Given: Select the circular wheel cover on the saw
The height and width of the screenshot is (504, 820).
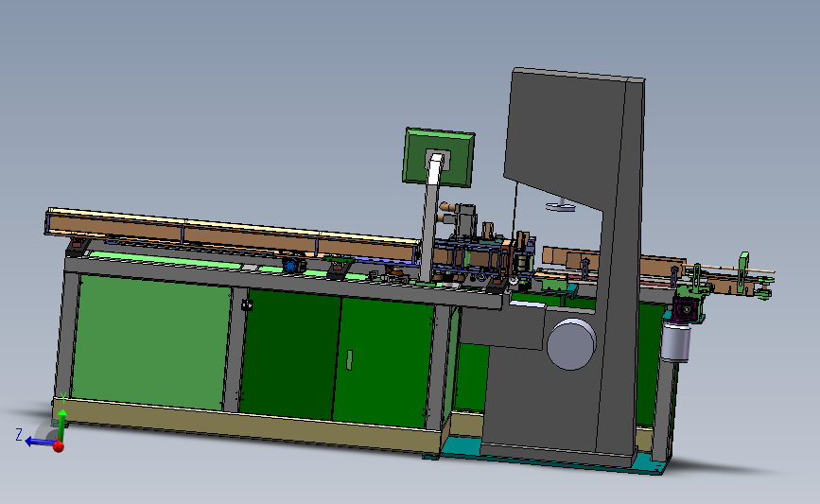Looking at the screenshot, I should pyautogui.click(x=571, y=344).
